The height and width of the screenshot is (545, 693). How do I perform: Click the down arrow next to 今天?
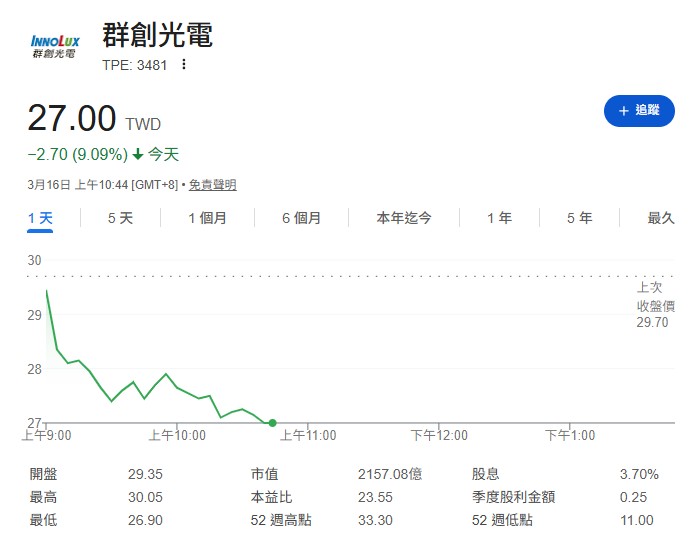click(x=138, y=155)
